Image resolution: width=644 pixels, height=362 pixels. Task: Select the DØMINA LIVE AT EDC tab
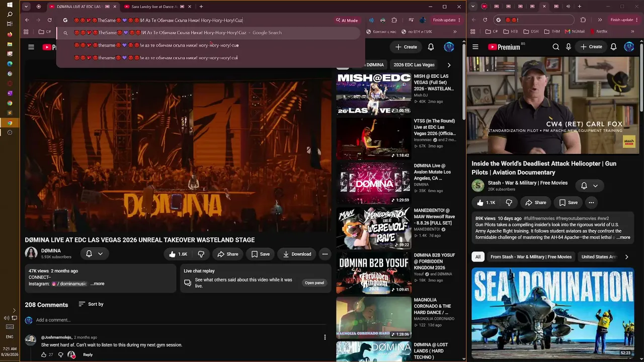coord(82,7)
